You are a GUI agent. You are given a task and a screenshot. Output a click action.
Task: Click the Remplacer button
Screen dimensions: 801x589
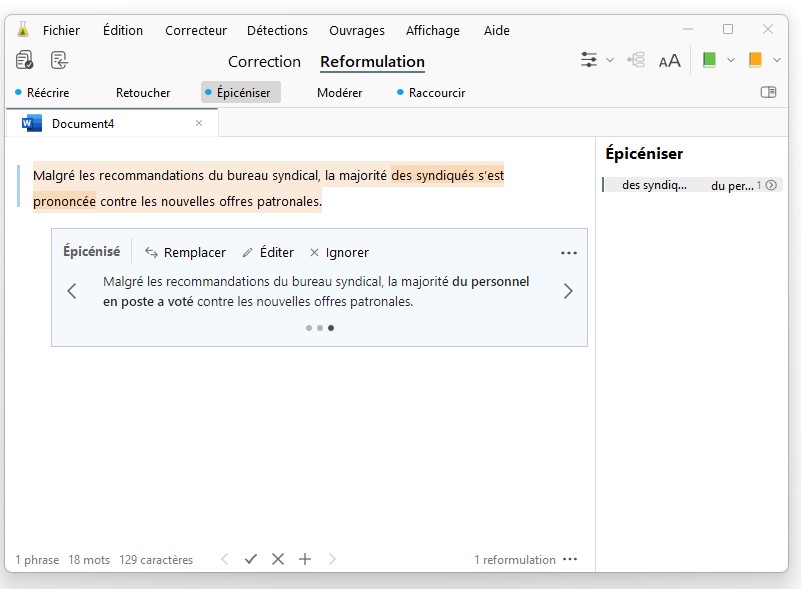(185, 252)
